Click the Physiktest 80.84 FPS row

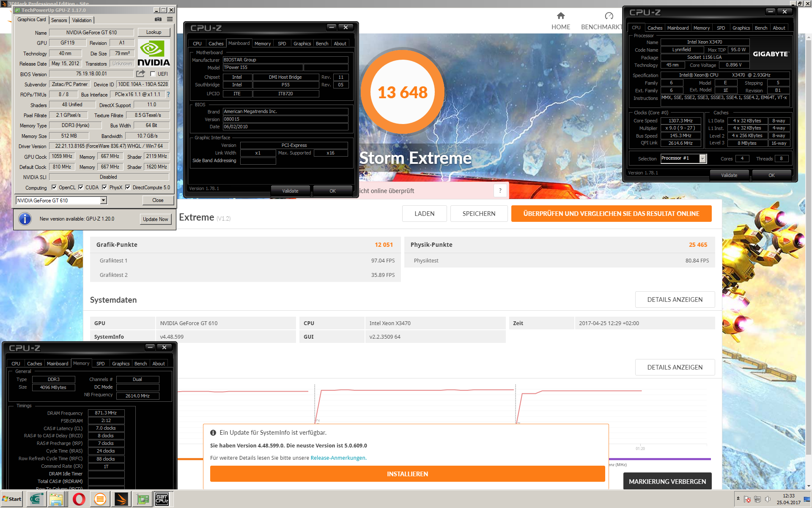click(x=560, y=261)
